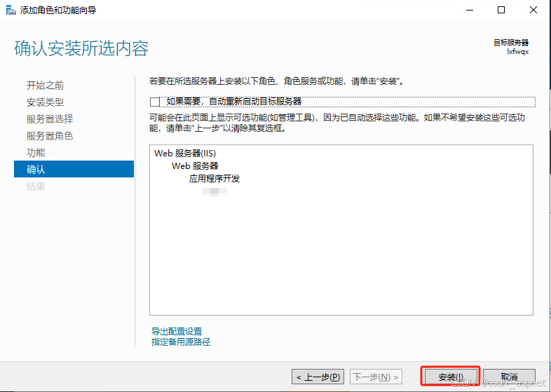Viewport: 551px width, 392px height.
Task: Switch to 服务器角色 step
Action: 50,136
